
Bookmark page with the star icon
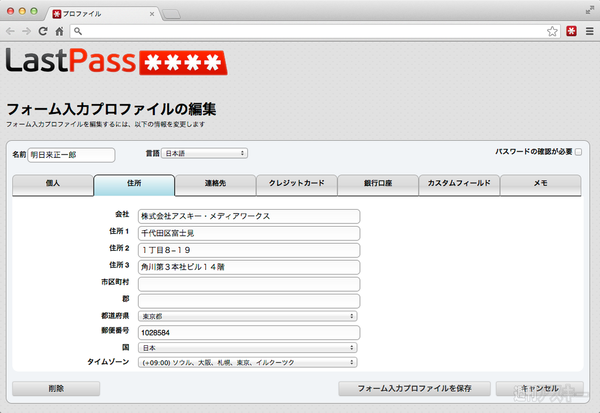[552, 31]
